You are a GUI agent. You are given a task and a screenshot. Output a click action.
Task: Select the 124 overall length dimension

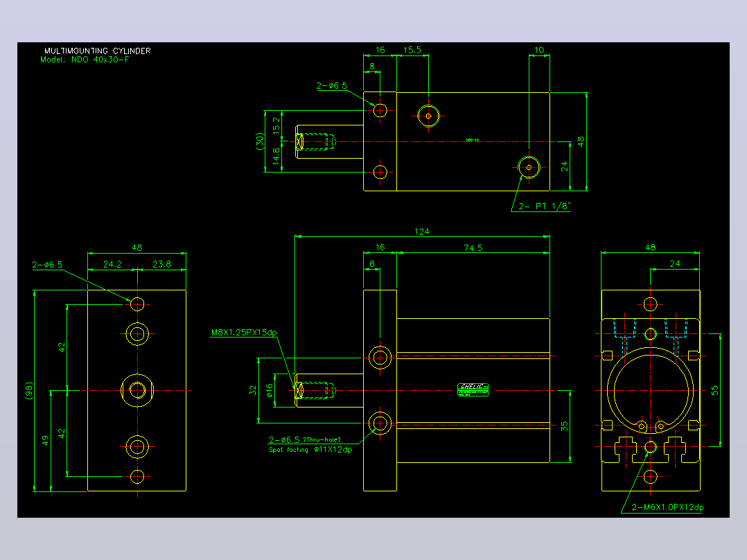click(x=421, y=231)
